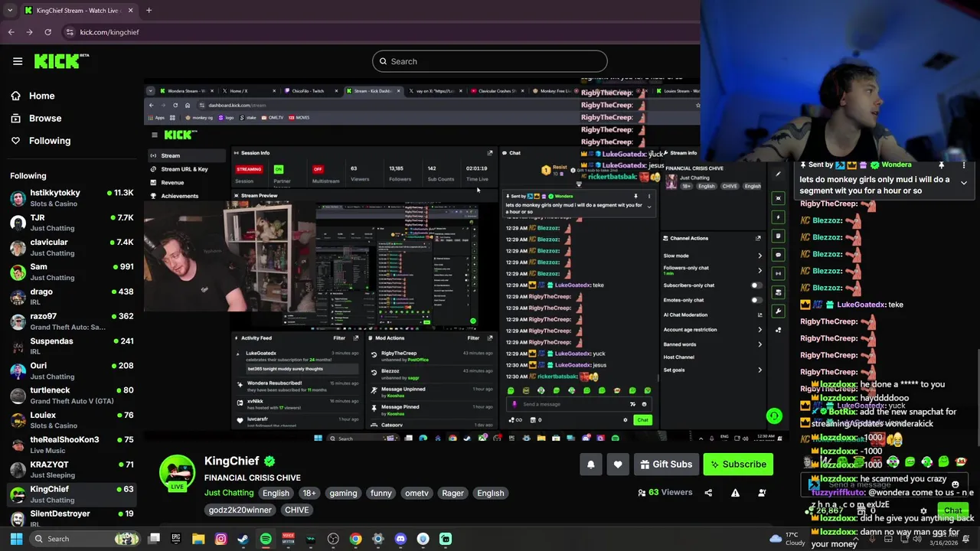
Task: Click the green round button in streamed dashboard
Action: pos(774,416)
